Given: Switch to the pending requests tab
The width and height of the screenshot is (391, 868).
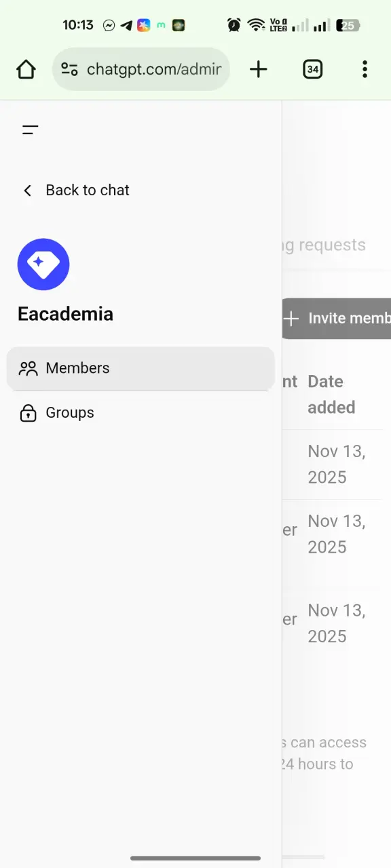Looking at the screenshot, I should pyautogui.click(x=324, y=245).
